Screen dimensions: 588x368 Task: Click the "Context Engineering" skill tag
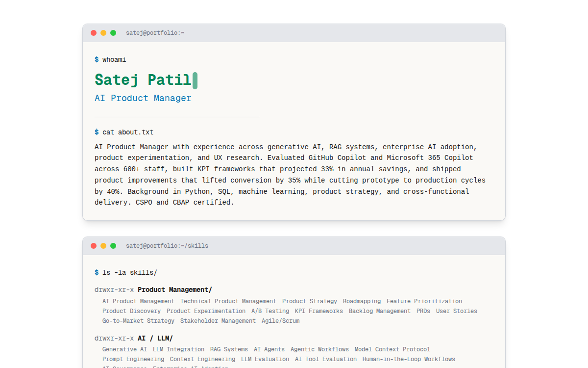[x=202, y=359]
